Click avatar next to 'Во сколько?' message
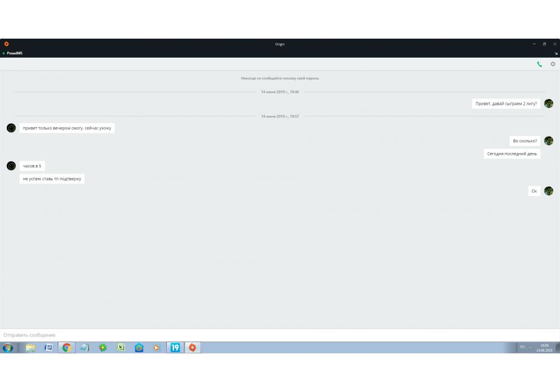 click(x=549, y=141)
